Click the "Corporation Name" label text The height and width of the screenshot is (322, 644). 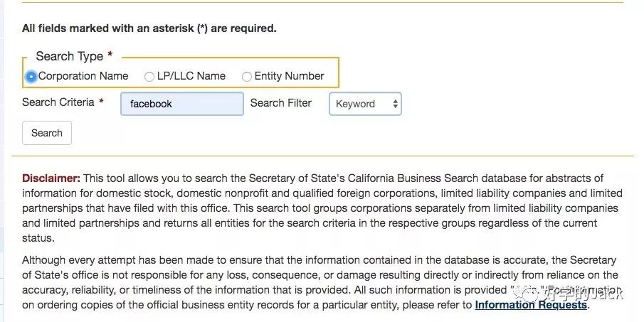point(83,76)
